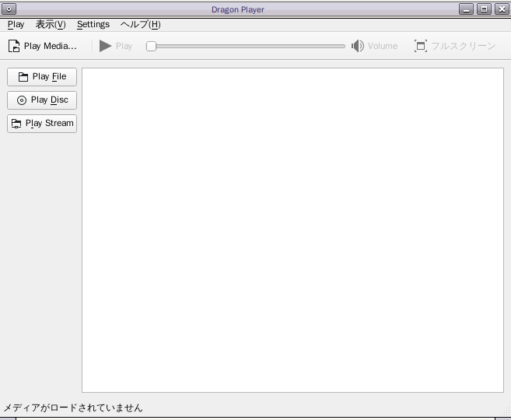Click the Play Disc button
Screen dimensions: 511x420
42,100
